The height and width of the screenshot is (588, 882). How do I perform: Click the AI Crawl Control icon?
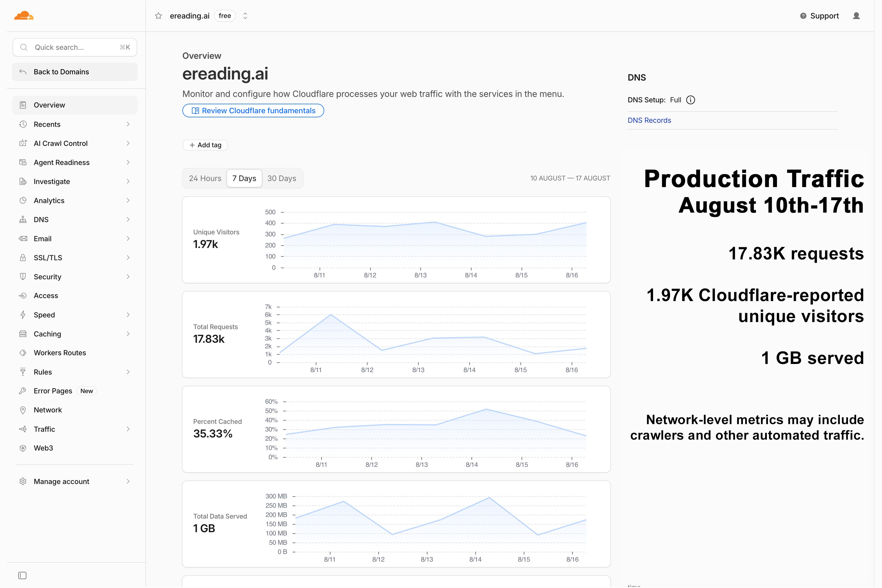point(23,143)
